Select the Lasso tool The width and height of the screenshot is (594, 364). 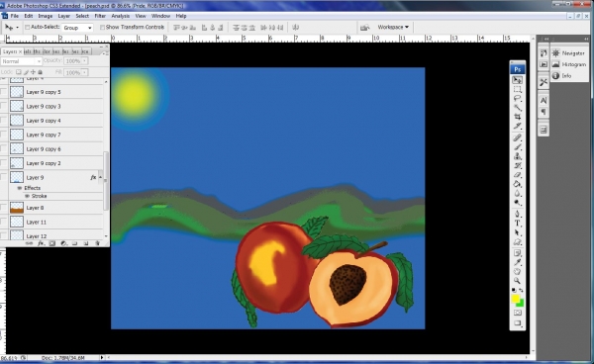click(x=518, y=98)
